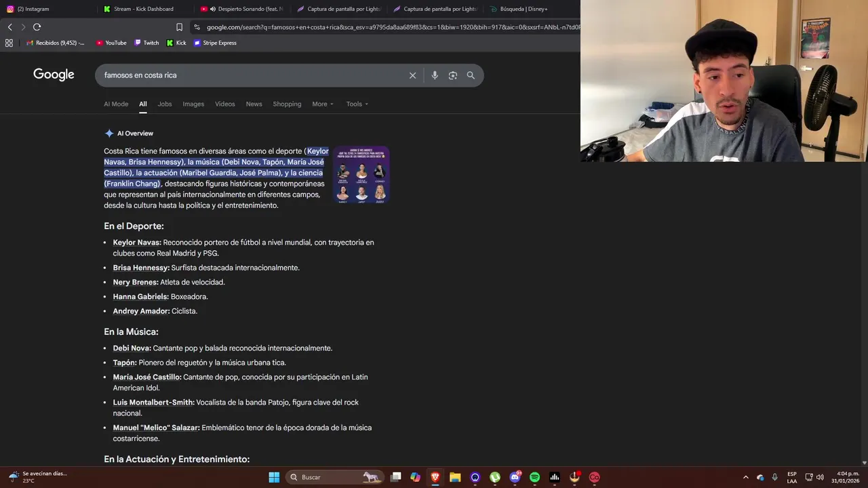Open the YouTube bookmark
This screenshot has height=488, width=868.
pos(111,43)
